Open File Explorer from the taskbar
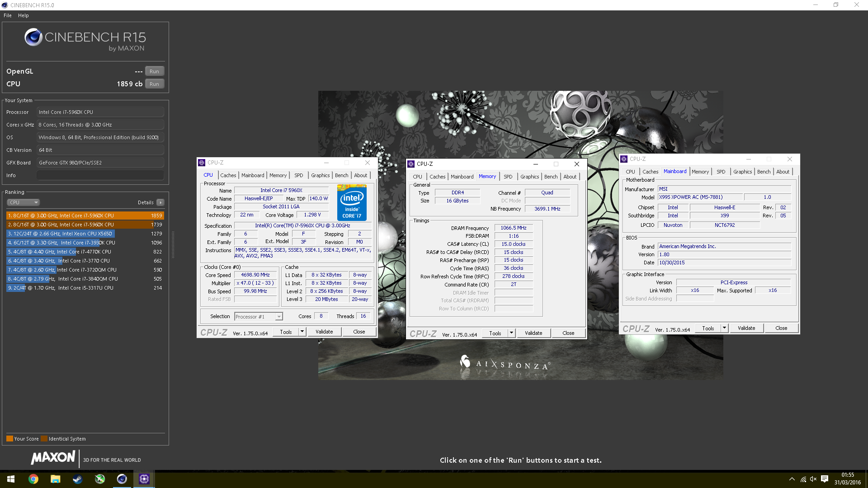 click(x=55, y=479)
